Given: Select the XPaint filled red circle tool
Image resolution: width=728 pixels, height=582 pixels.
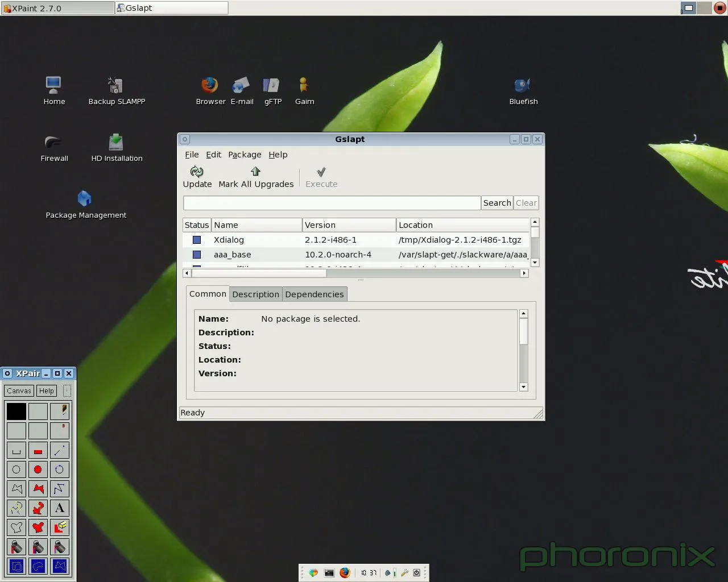Looking at the screenshot, I should coord(38,469).
